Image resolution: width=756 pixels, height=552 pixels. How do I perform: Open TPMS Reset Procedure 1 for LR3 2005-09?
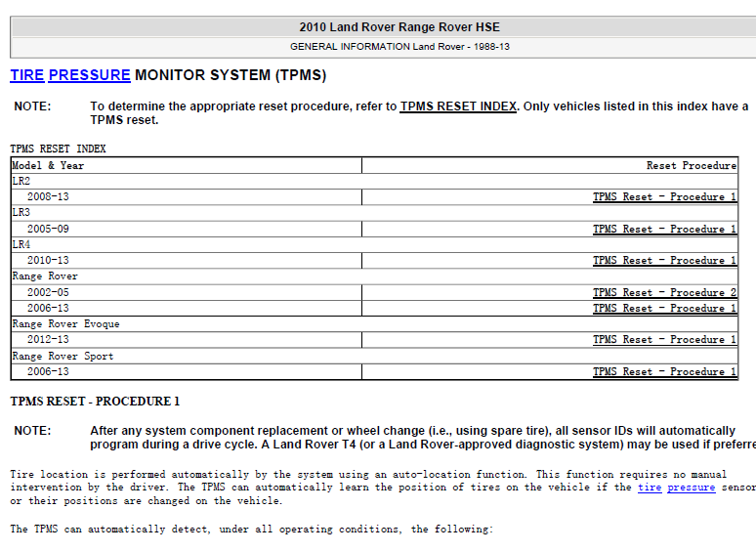pos(664,229)
